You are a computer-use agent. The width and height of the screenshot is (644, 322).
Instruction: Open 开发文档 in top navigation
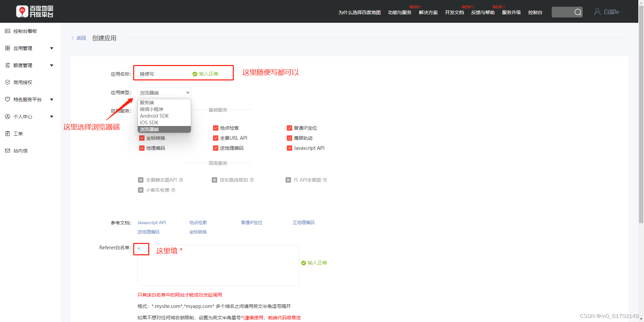click(x=454, y=12)
